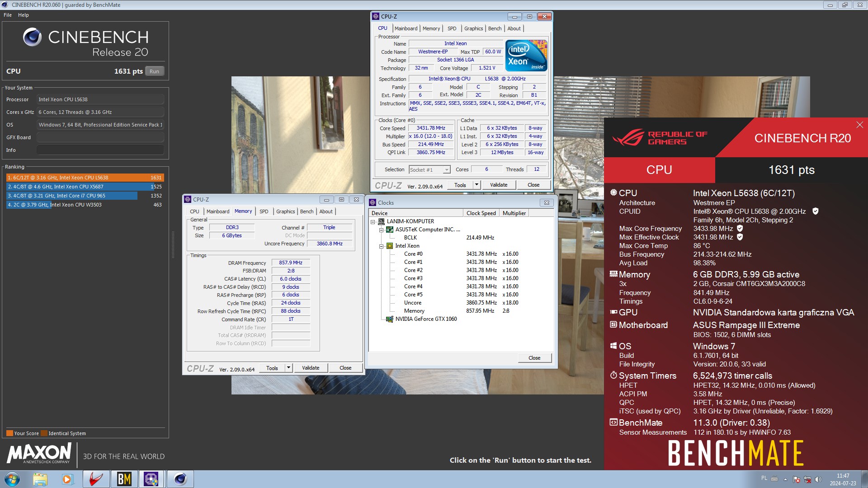Click the NVIDIA GeForce GTX 1060 card icon
This screenshot has width=868, height=488.
point(389,319)
